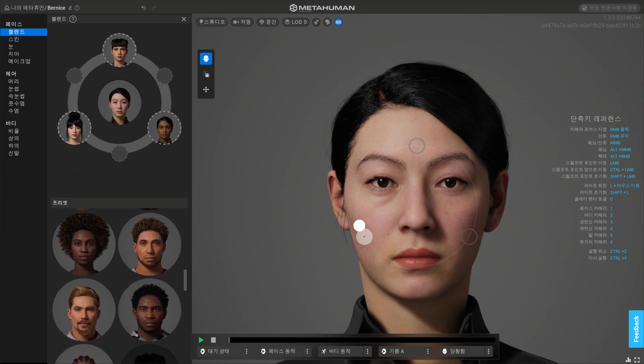Screen dimensions: 644x364
Task: Click the rename pencil icon beside Bernice
Action: (70, 8)
